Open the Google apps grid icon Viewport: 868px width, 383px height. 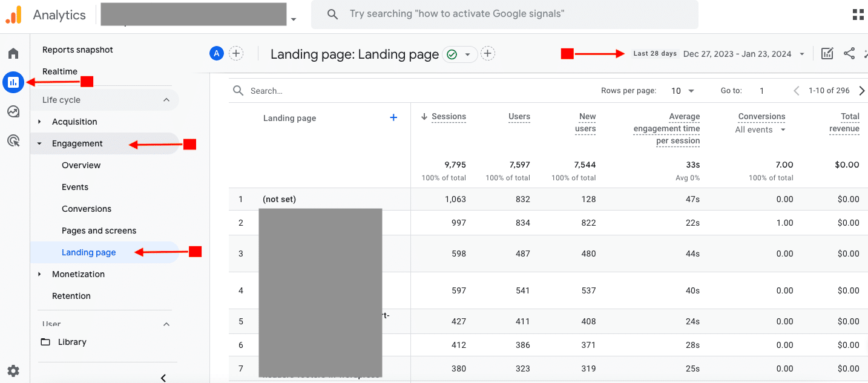(x=858, y=14)
